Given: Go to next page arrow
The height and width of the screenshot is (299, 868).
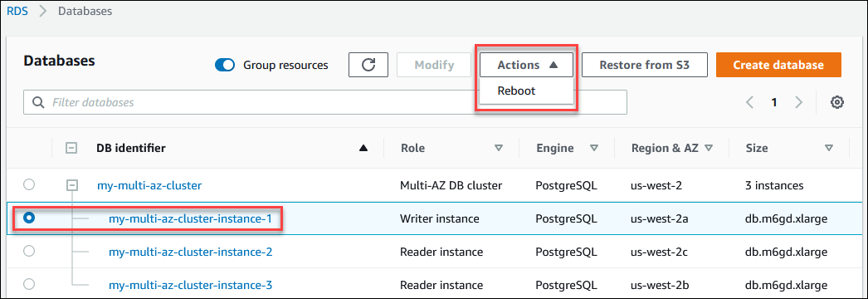Looking at the screenshot, I should coord(798,102).
